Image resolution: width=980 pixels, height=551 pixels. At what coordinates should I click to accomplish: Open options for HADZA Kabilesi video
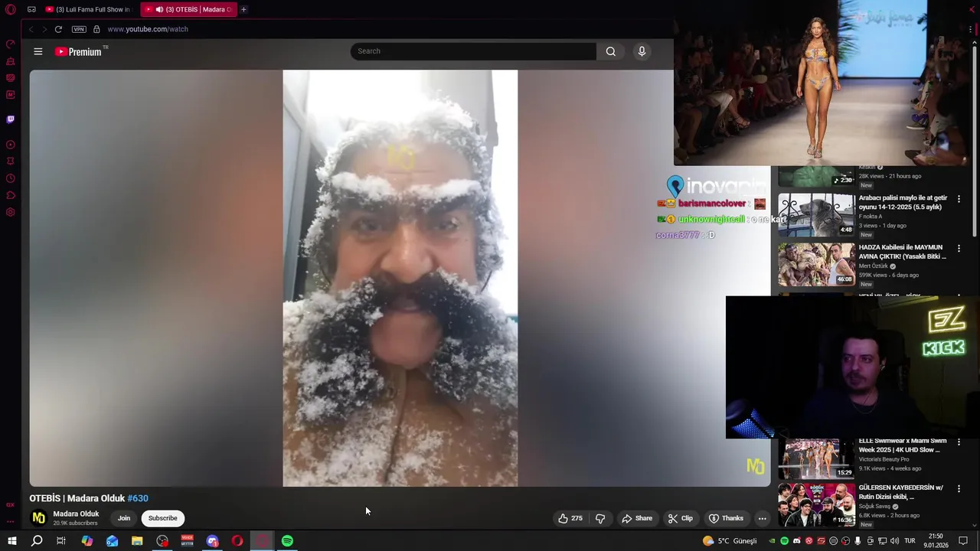point(959,249)
